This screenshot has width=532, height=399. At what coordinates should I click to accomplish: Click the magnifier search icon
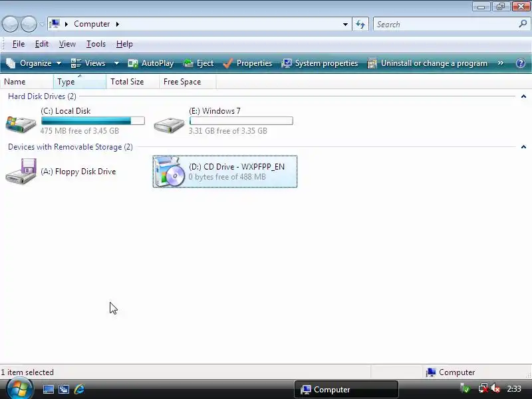(523, 24)
